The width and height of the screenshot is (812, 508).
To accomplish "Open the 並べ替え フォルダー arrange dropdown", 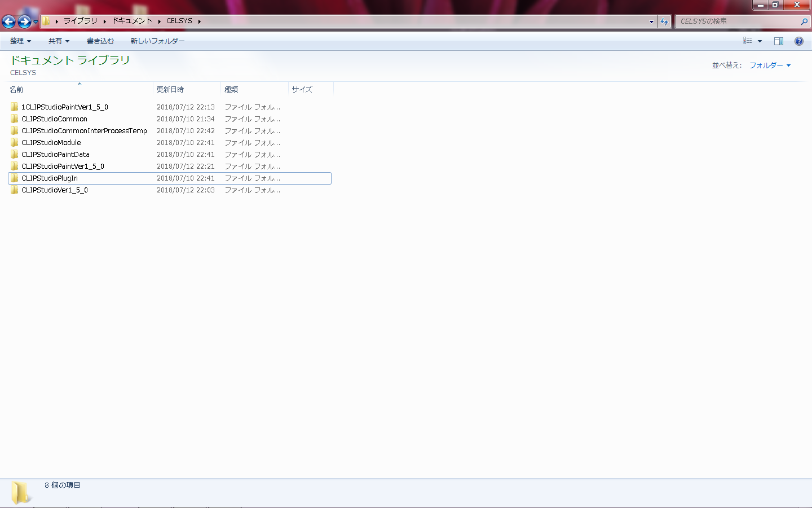I will [770, 65].
